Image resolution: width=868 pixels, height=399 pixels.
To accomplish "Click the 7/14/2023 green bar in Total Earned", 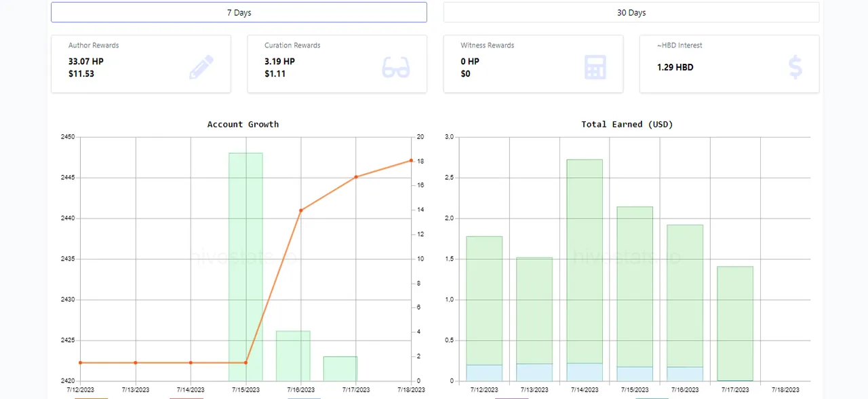I will click(585, 261).
